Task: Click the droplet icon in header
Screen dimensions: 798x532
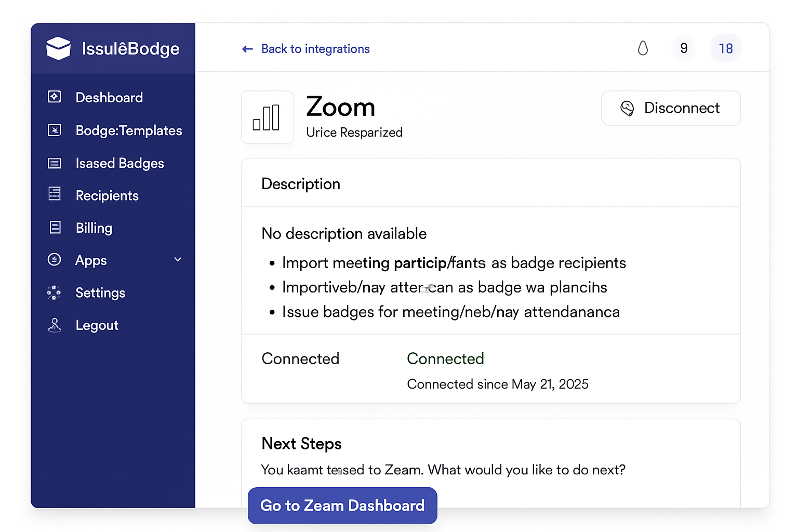Action: tap(643, 48)
